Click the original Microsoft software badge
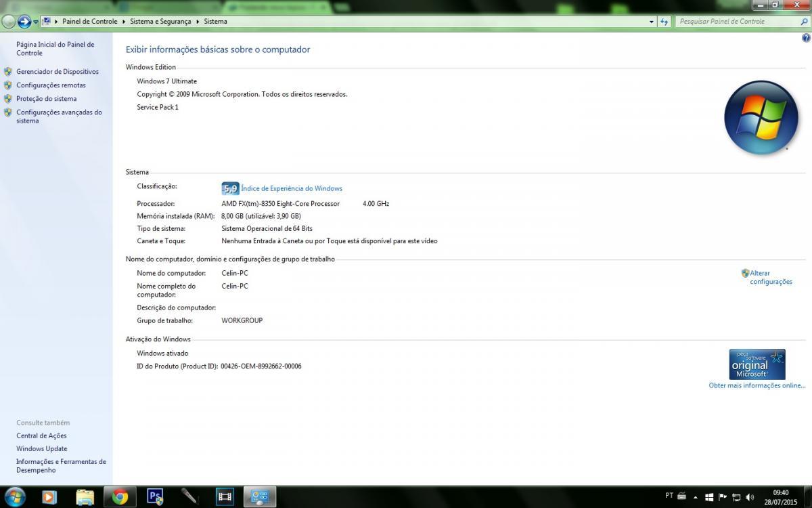The height and width of the screenshot is (508, 812). (x=757, y=364)
